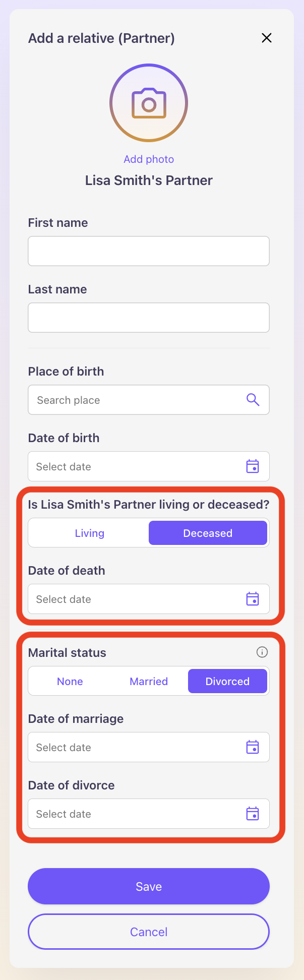
Task: Open the Date of birth date picker field
Action: click(x=131, y=466)
